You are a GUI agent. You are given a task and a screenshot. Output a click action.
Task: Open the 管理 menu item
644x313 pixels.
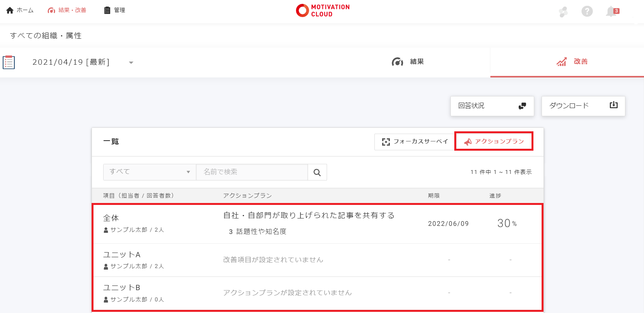point(114,10)
